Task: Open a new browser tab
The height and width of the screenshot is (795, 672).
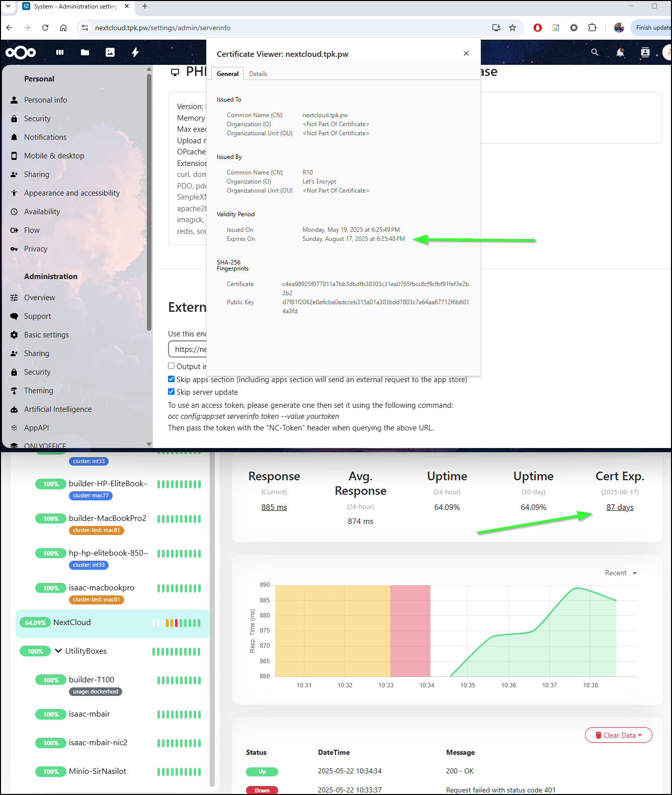Action: coord(145,6)
